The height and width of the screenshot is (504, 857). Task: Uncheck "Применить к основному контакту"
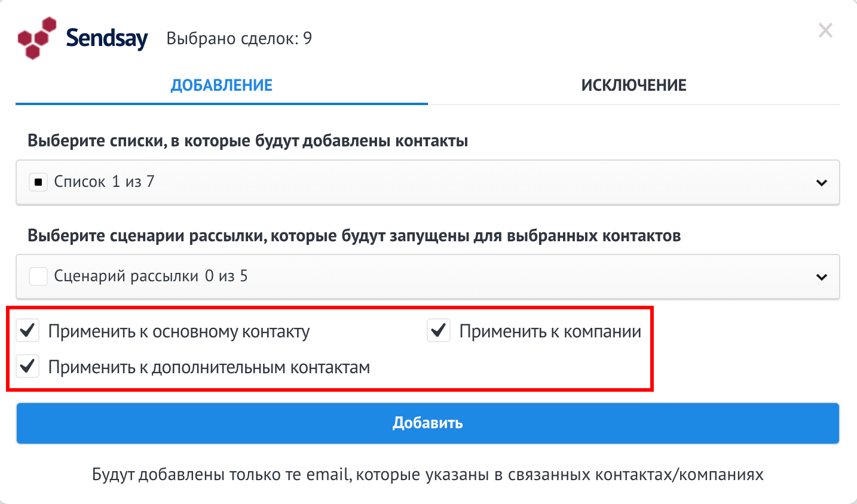pyautogui.click(x=27, y=330)
